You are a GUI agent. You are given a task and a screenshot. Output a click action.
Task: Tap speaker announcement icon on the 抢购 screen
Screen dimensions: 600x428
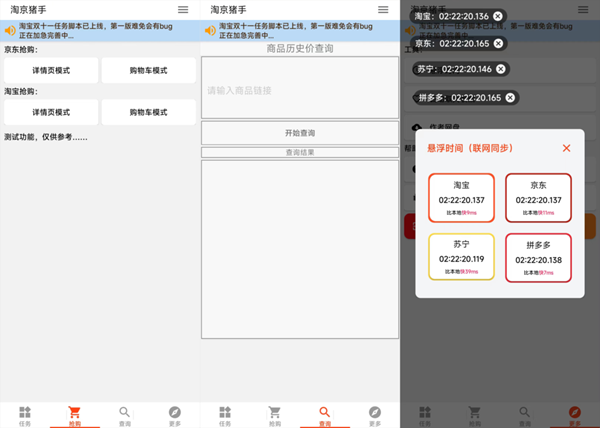coord(10,31)
